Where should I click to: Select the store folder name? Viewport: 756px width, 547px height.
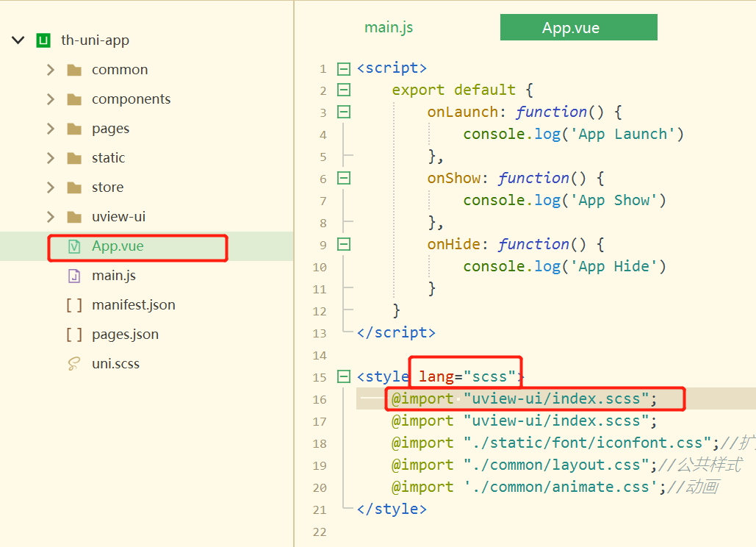coord(107,187)
